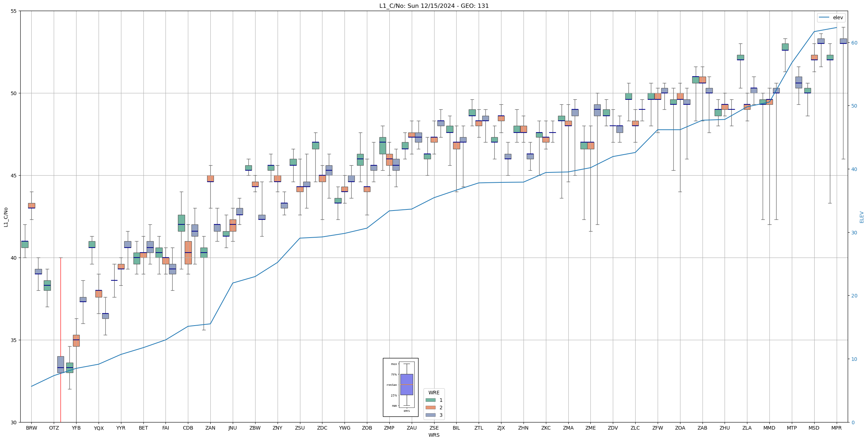Click the BRW station tick label

click(31, 428)
